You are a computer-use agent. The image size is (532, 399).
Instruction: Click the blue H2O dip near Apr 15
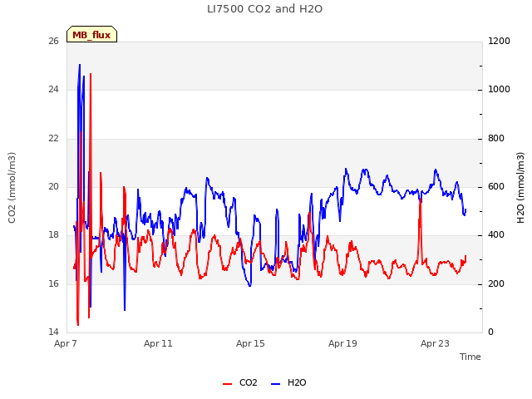(249, 285)
